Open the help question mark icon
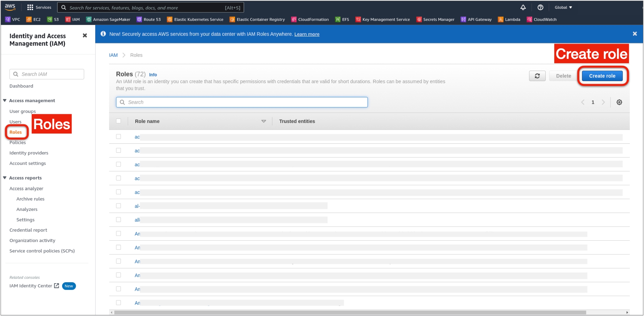This screenshot has height=316, width=644. point(540,7)
